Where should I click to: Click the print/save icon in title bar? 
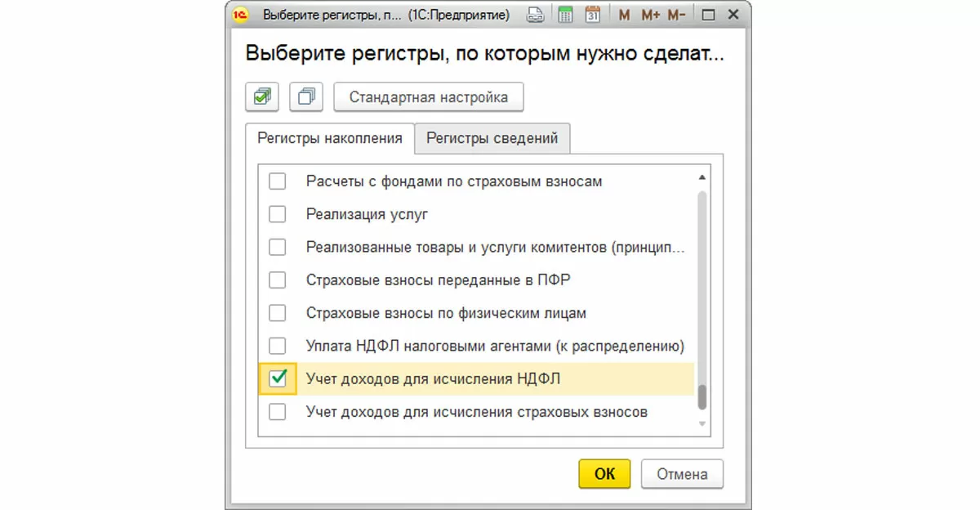tap(536, 15)
